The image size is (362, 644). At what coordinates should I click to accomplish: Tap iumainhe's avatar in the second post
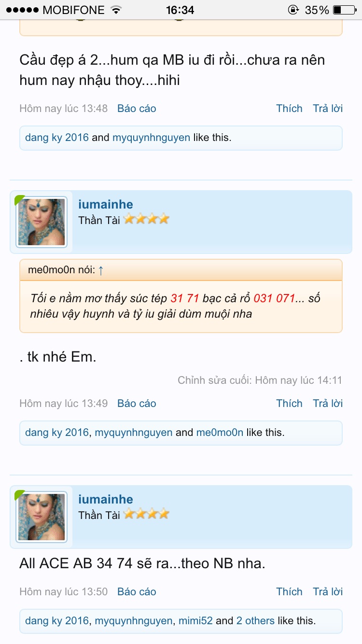pos(42,222)
